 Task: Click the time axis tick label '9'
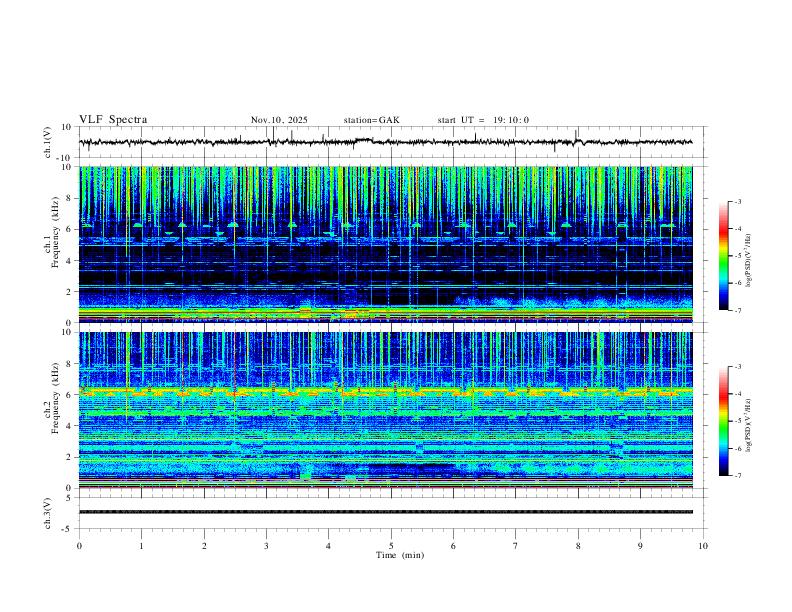[x=640, y=546]
